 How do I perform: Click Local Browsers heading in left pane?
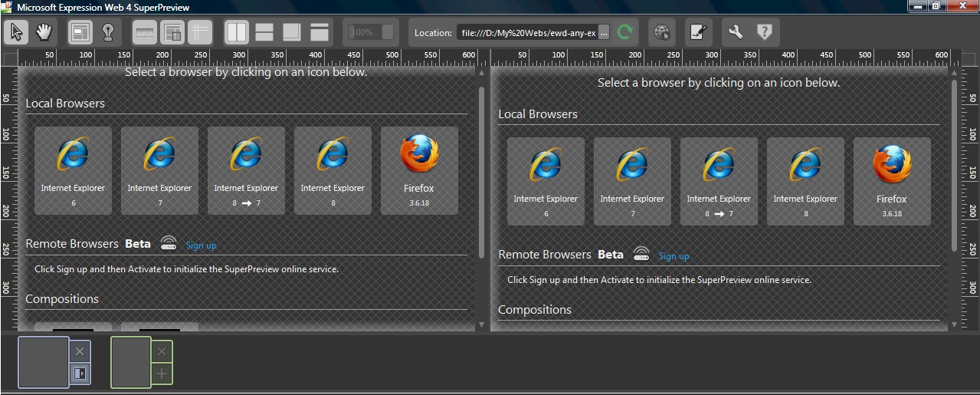point(65,104)
